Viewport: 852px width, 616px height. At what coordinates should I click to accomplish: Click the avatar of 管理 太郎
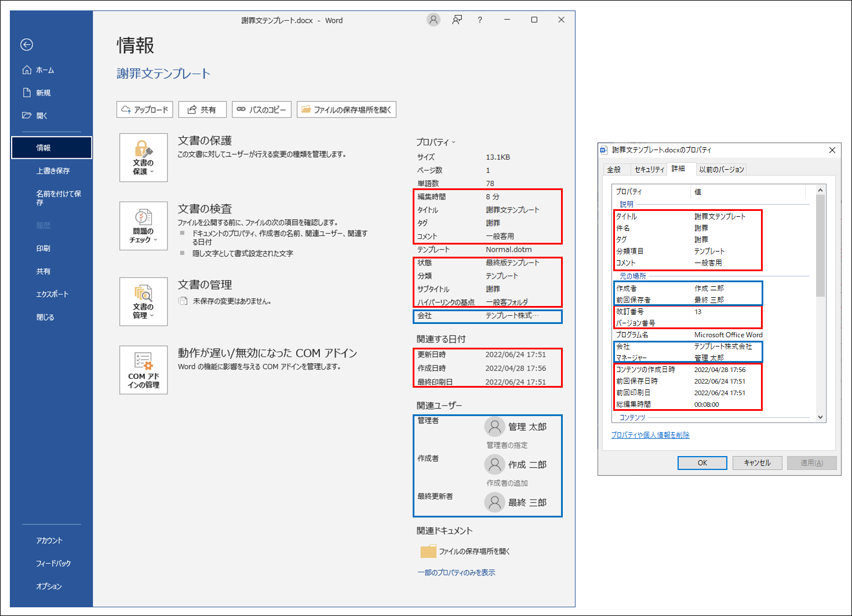coord(494,427)
